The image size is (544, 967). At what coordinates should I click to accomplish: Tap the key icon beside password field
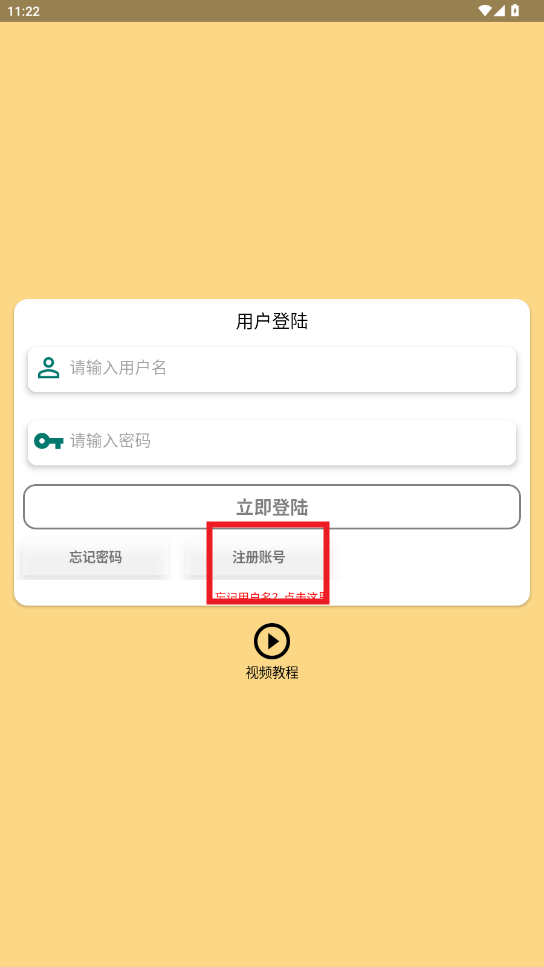coord(48,441)
